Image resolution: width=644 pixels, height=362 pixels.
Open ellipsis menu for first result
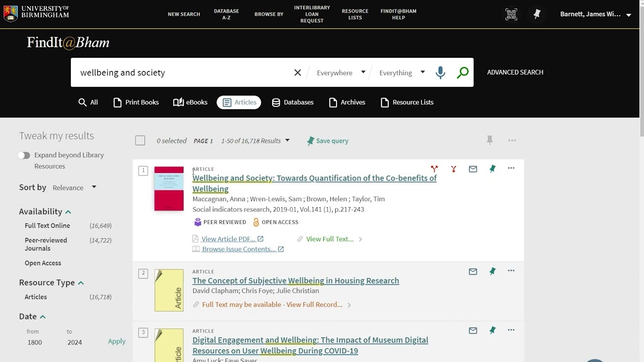pyautogui.click(x=511, y=168)
